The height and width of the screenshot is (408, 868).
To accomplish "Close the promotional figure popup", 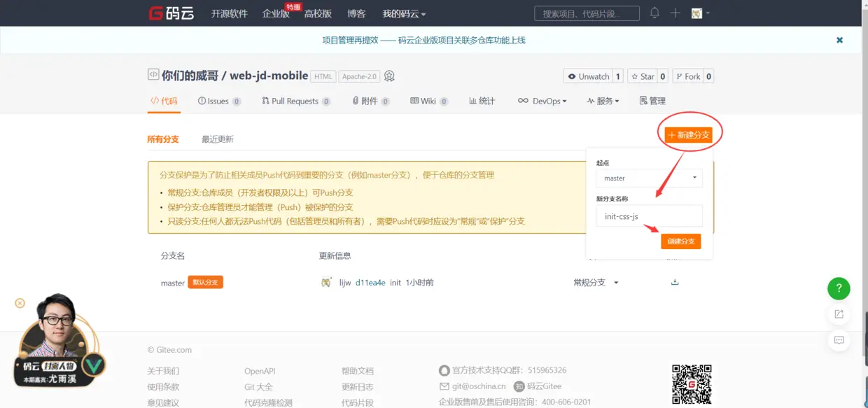I will tap(20, 303).
